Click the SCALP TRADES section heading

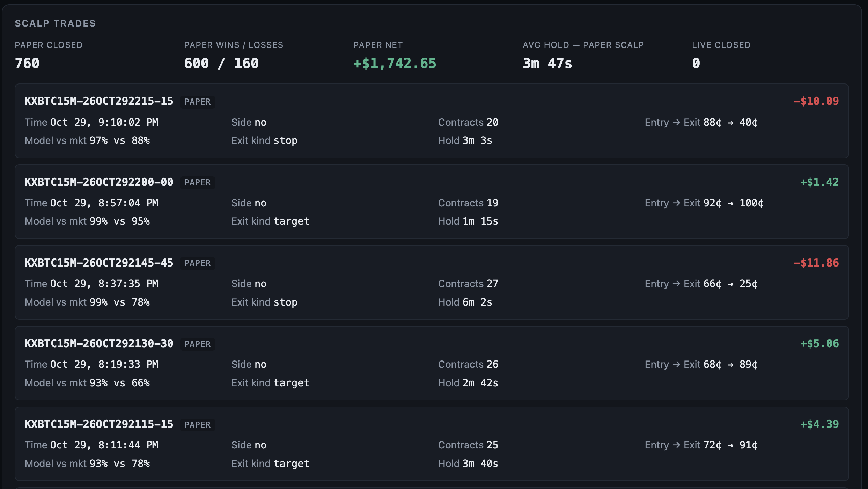tap(55, 23)
